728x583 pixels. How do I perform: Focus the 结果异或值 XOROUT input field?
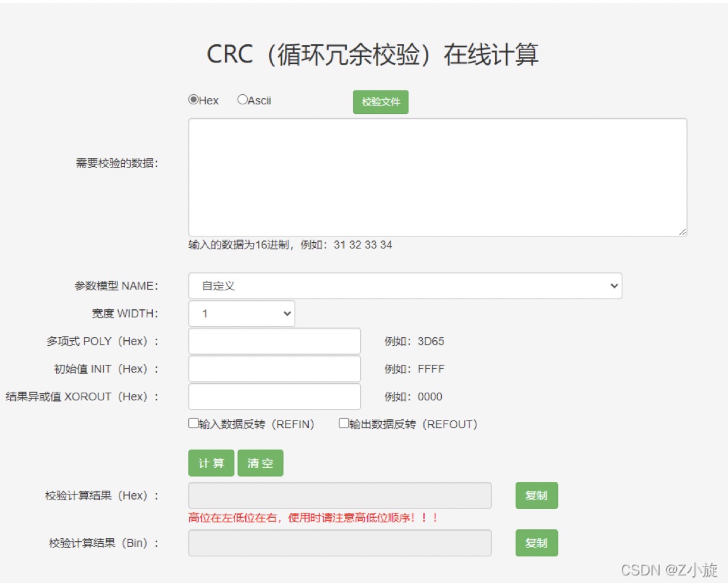274,397
